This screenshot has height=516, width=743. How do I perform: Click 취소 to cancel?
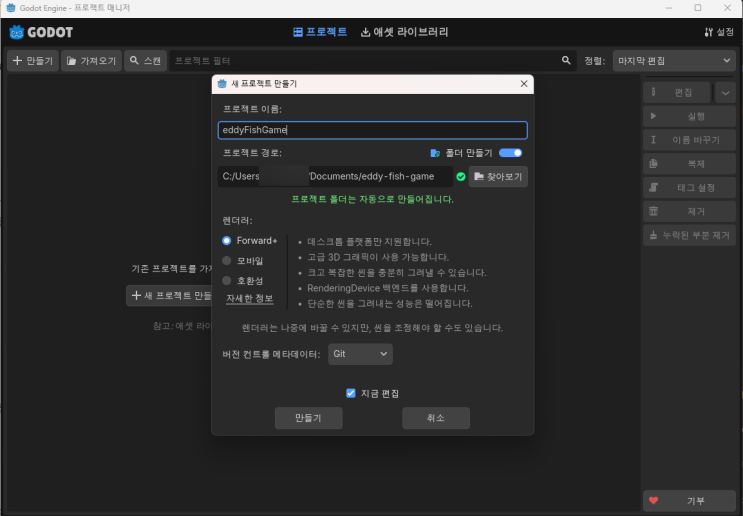[436, 418]
